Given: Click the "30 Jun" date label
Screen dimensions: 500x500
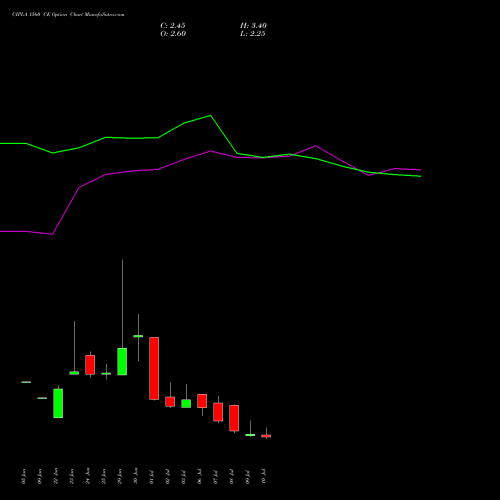Looking at the screenshot, I should (136, 476).
